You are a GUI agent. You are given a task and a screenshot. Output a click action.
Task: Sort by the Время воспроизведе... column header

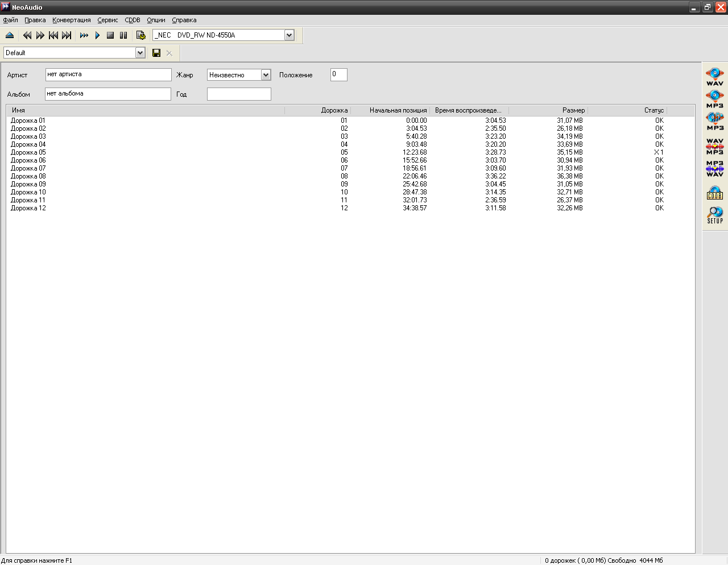coord(469,110)
